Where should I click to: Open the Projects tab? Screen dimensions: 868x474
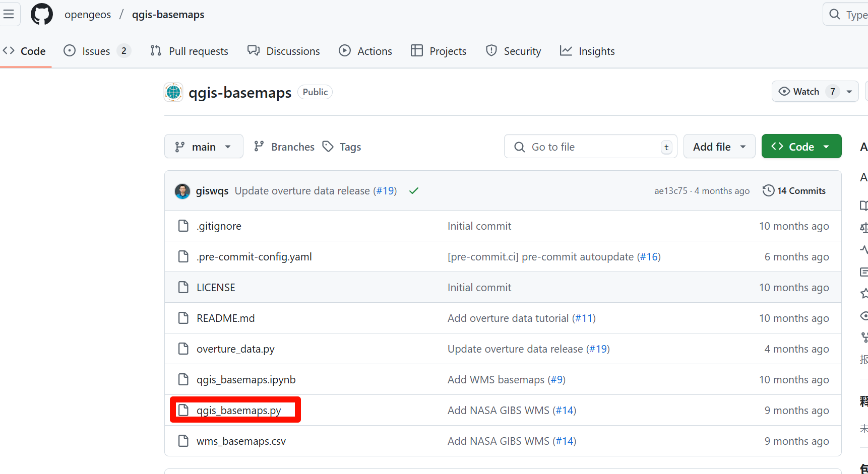[x=439, y=51]
